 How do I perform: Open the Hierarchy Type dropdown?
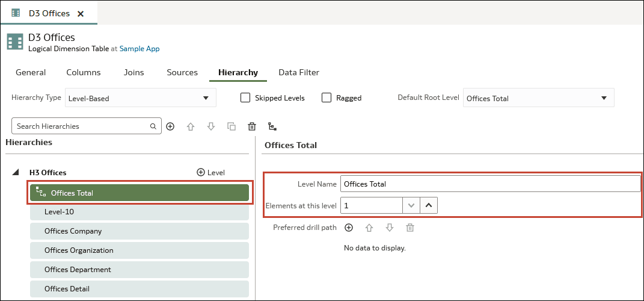click(x=141, y=98)
